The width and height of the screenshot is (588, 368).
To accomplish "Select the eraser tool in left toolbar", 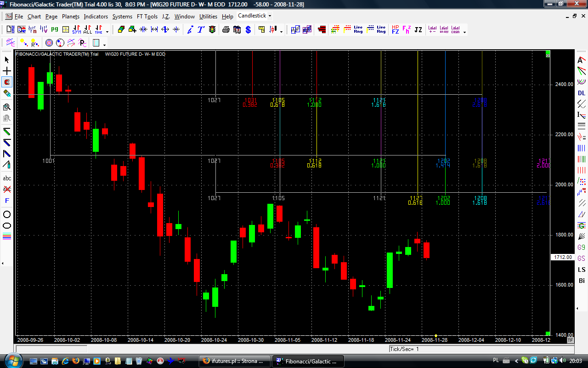I will tap(7, 93).
